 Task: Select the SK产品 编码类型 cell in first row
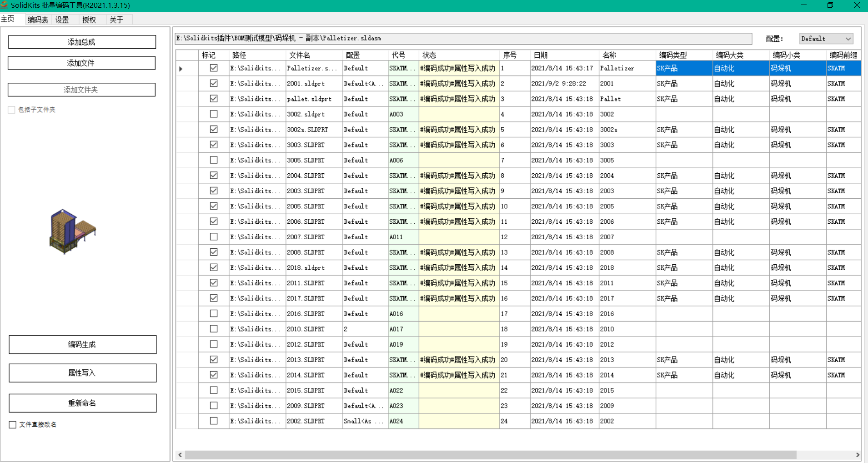(x=683, y=68)
